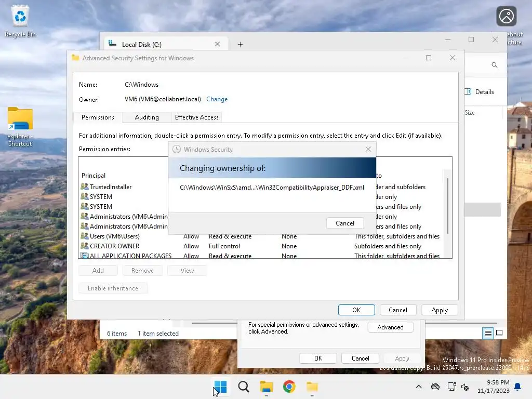The image size is (532, 399).
Task: Click the Principal column header
Action: [x=94, y=176]
